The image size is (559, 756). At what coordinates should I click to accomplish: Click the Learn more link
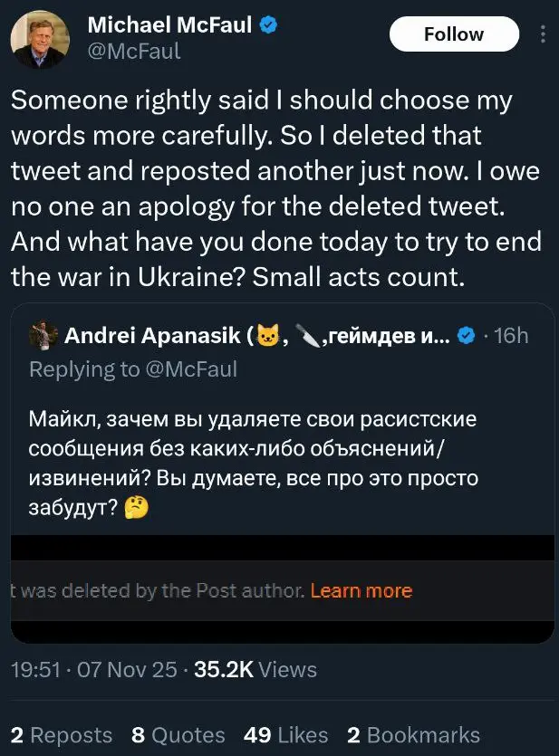click(x=361, y=591)
